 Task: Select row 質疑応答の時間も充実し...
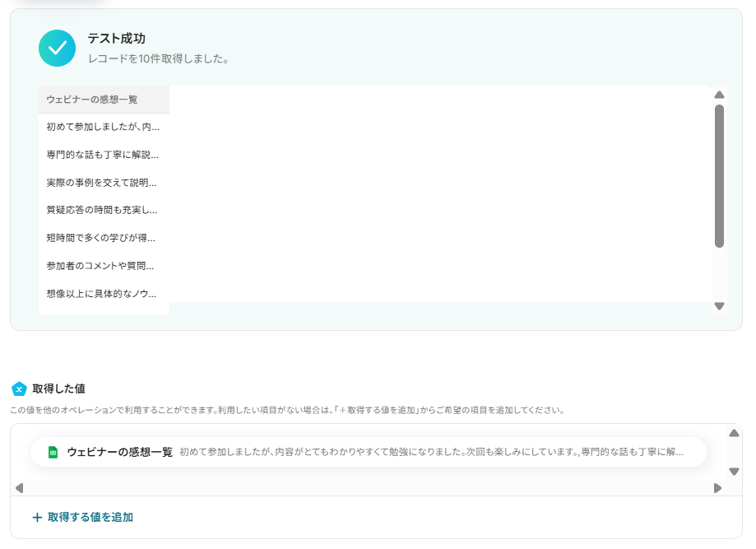[x=104, y=211]
